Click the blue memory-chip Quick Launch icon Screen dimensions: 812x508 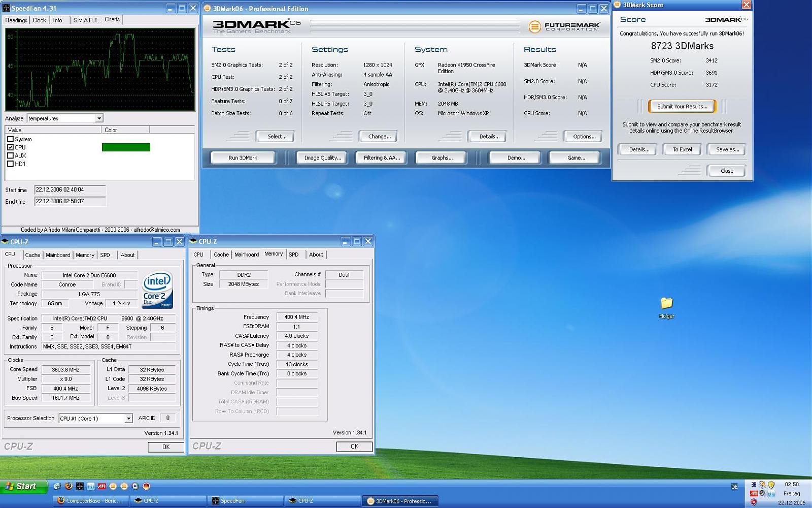click(x=91, y=486)
